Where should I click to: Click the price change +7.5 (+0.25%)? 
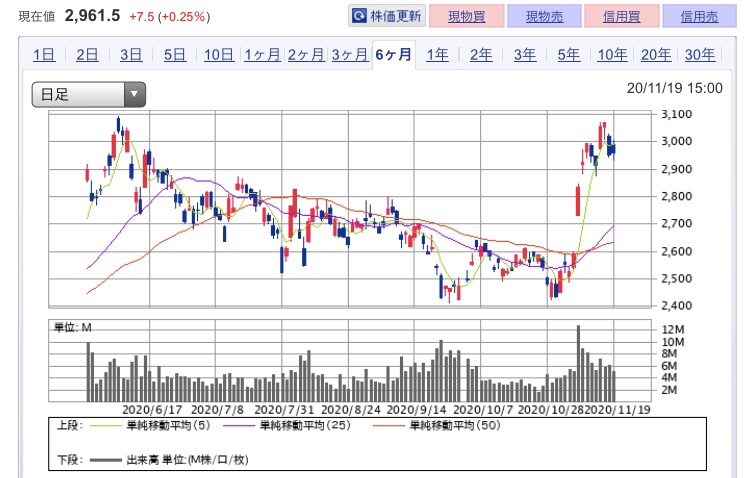pos(169,17)
